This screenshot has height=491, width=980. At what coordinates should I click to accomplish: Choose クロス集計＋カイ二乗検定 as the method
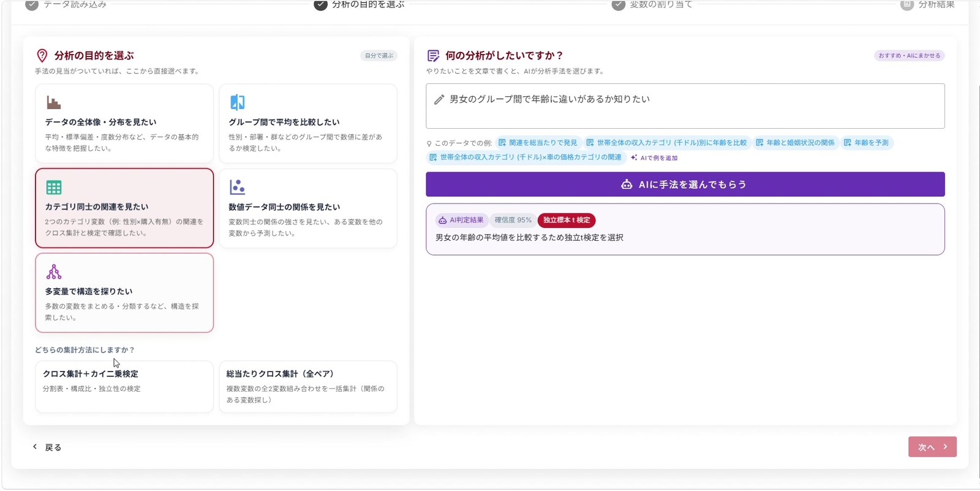pos(124,387)
